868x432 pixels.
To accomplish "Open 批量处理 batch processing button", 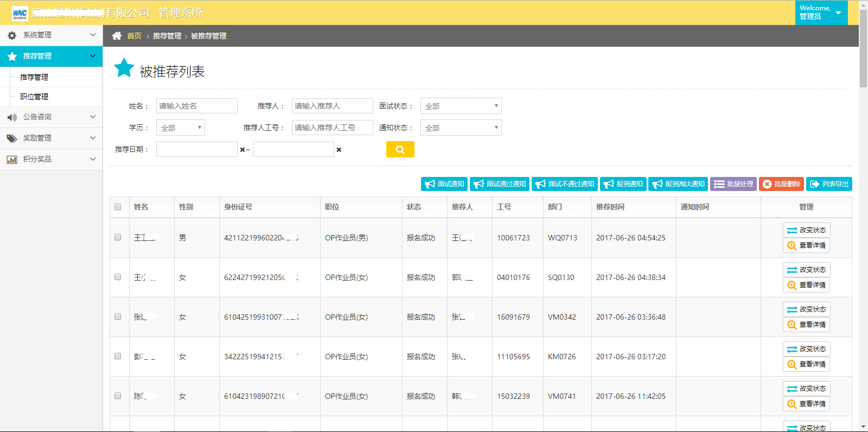I will point(733,184).
